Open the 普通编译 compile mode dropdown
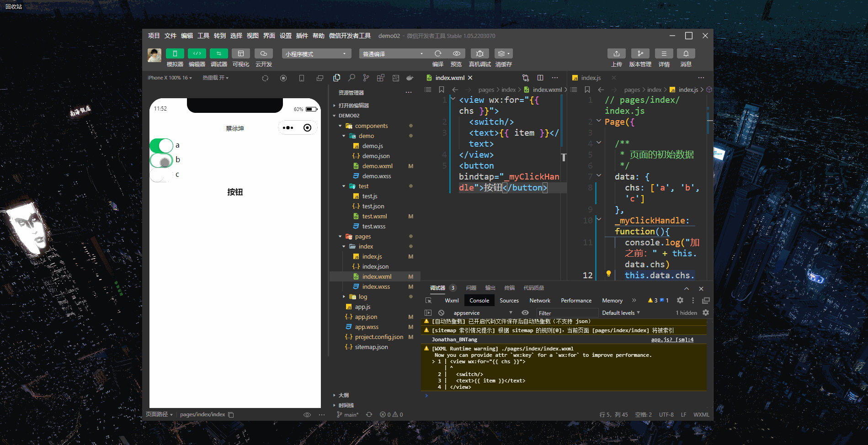Image resolution: width=868 pixels, height=445 pixels. [394, 54]
